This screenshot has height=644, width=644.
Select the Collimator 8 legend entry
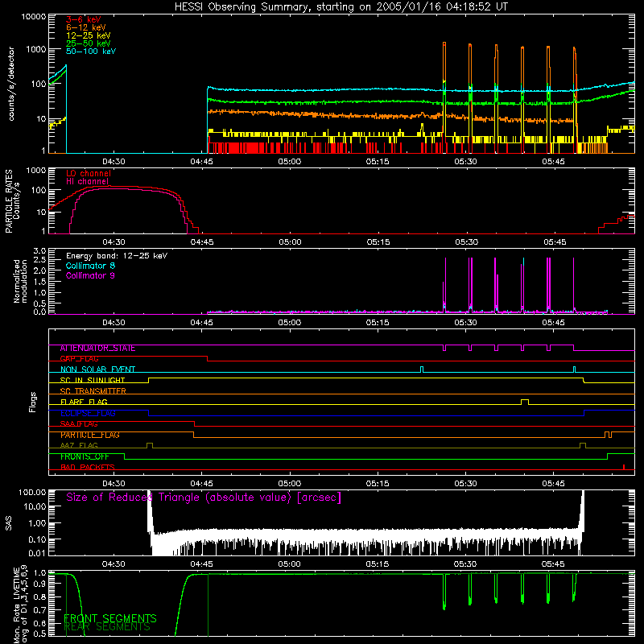pyautogui.click(x=90, y=266)
